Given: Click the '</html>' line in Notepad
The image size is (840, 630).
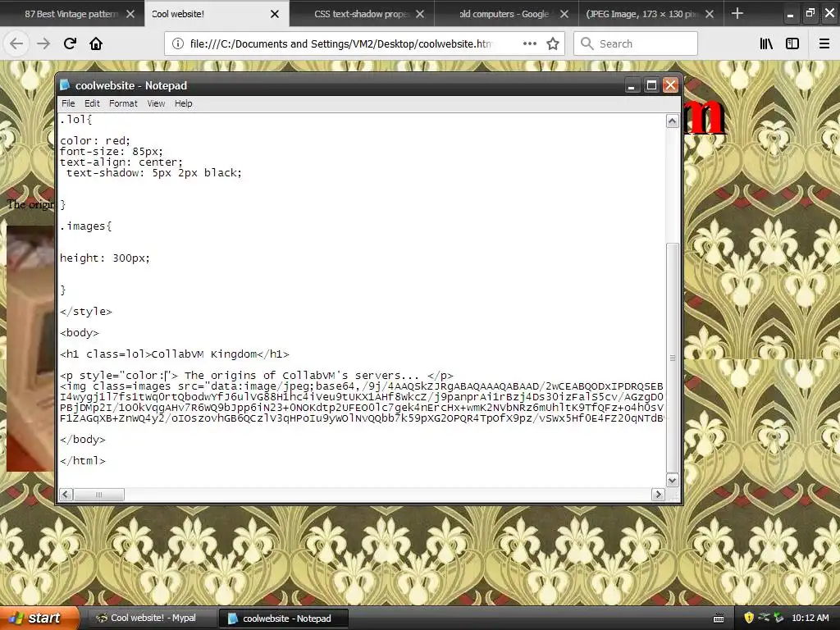Looking at the screenshot, I should click(x=83, y=461).
